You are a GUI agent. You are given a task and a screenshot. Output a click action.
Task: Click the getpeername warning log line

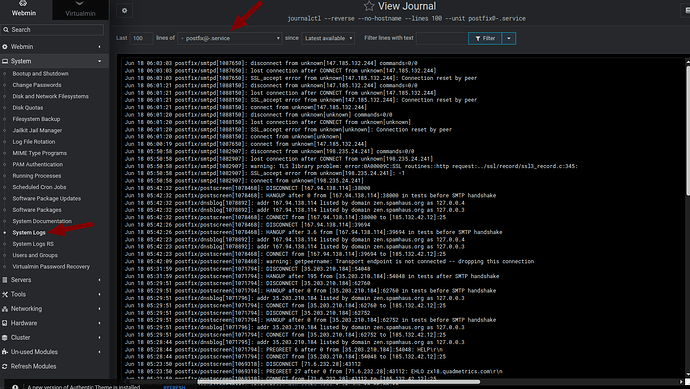click(x=329, y=261)
